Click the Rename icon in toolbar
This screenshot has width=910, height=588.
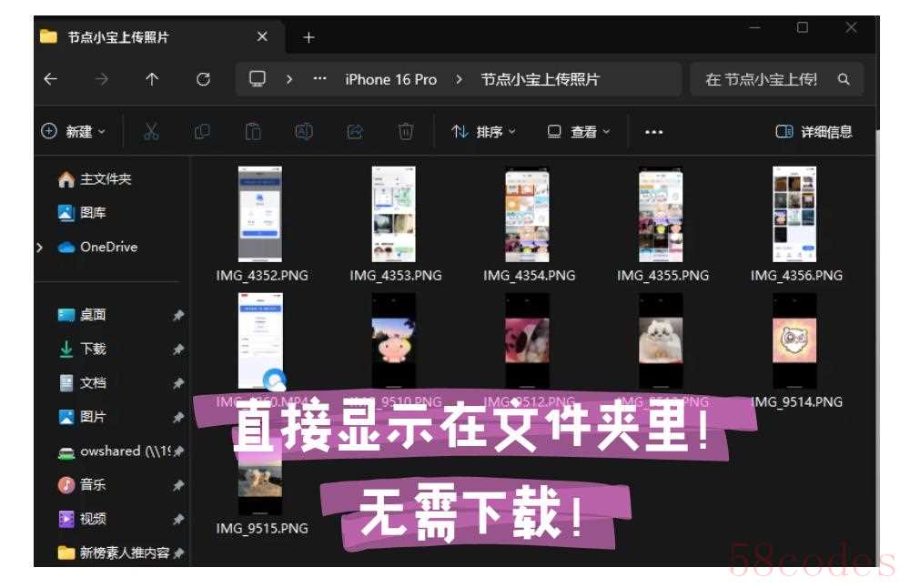[x=304, y=132]
